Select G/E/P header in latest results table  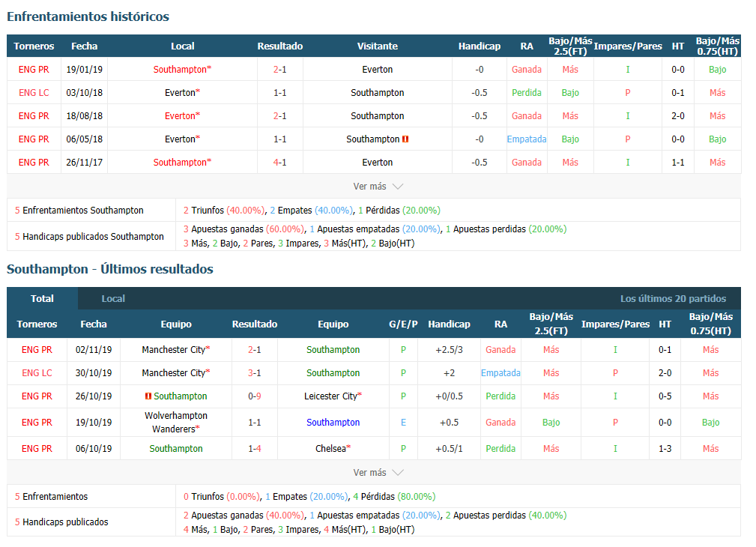pos(403,324)
